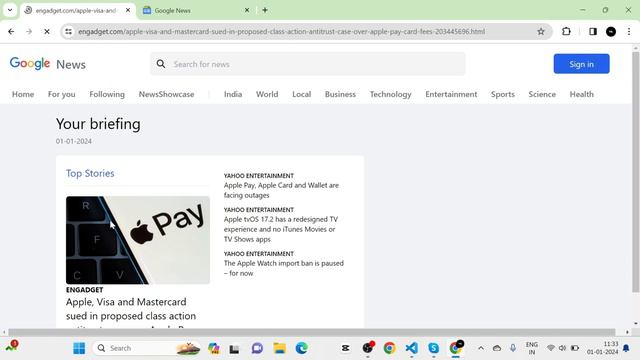Open the Extensions puzzle icon
The width and height of the screenshot is (640, 360).
pos(566,31)
